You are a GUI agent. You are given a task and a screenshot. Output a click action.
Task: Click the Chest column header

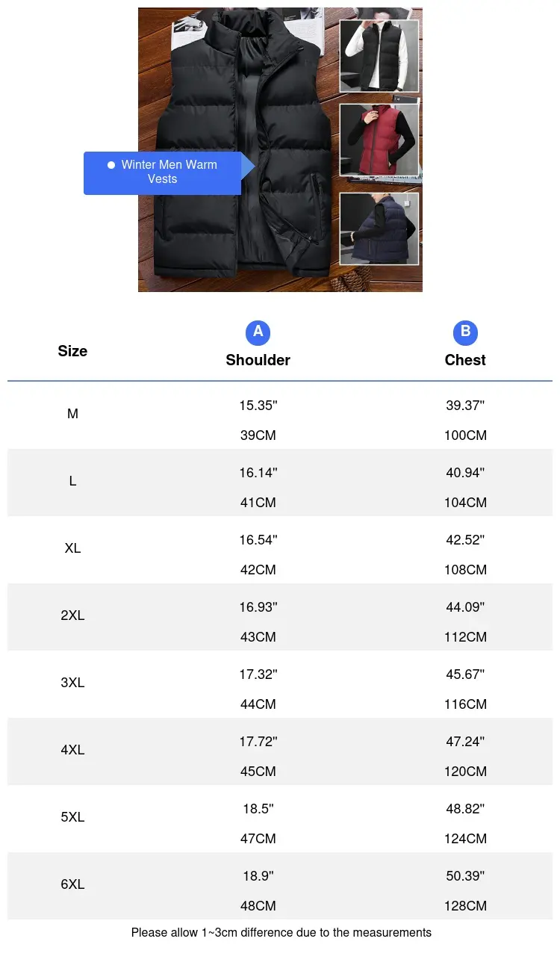point(465,360)
